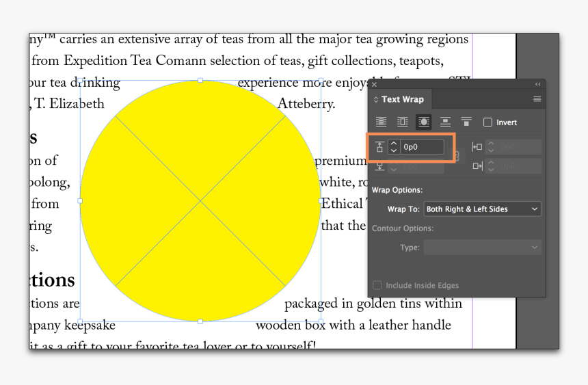Enable the Invert checkbox
Viewport: 588px width, 385px height.
click(487, 122)
